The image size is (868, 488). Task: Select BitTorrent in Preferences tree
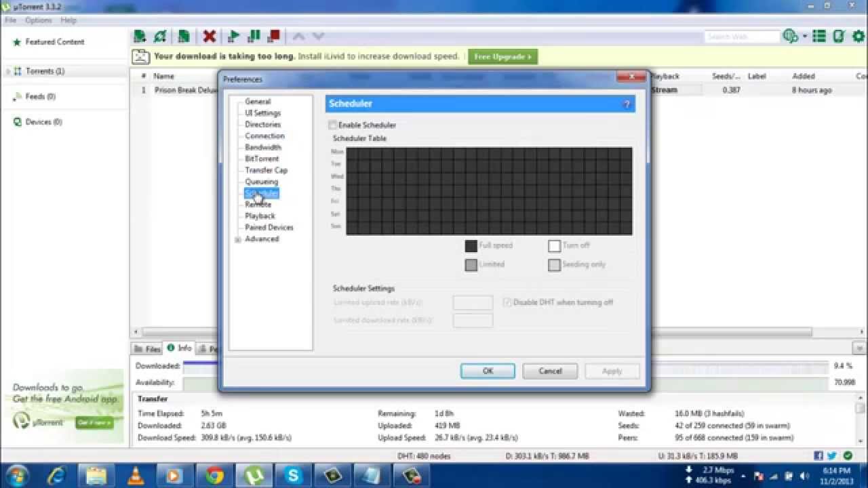[262, 159]
